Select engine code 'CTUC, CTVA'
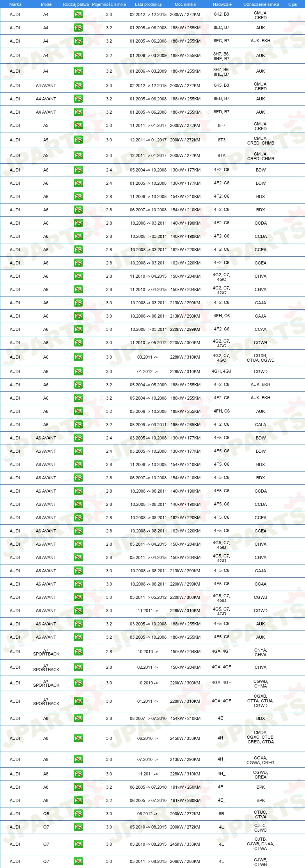The image size is (305, 868). tap(261, 814)
